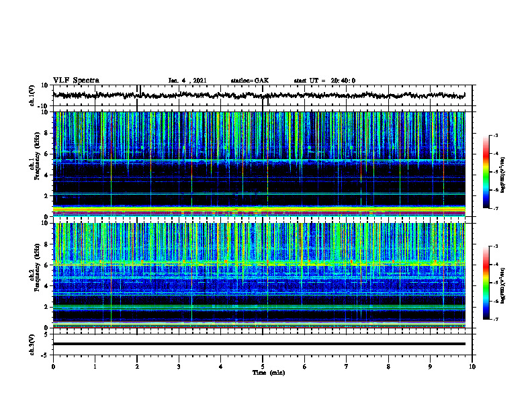
Task: Click the "-5" tick of ch.3(V) axis
Action: [46, 355]
